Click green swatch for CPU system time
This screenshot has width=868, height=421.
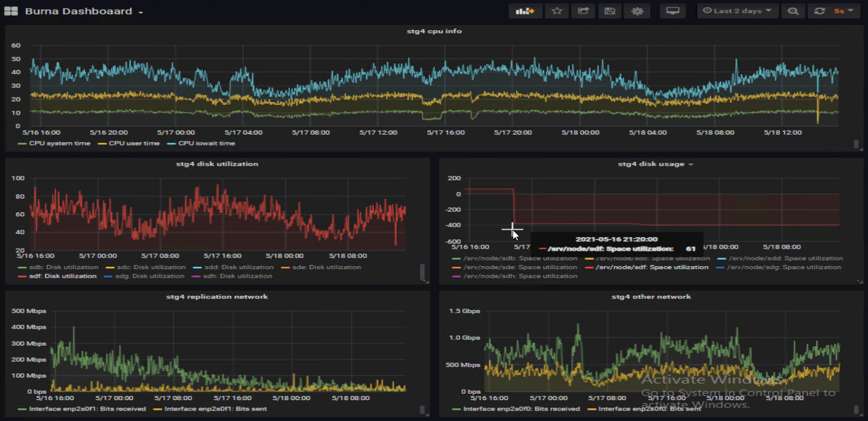point(22,143)
